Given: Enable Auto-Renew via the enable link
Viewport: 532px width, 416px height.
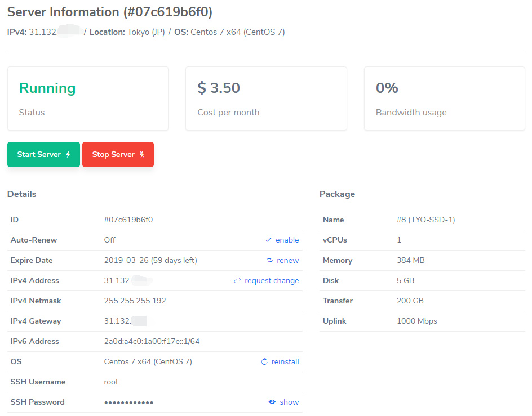Looking at the screenshot, I should [x=287, y=240].
